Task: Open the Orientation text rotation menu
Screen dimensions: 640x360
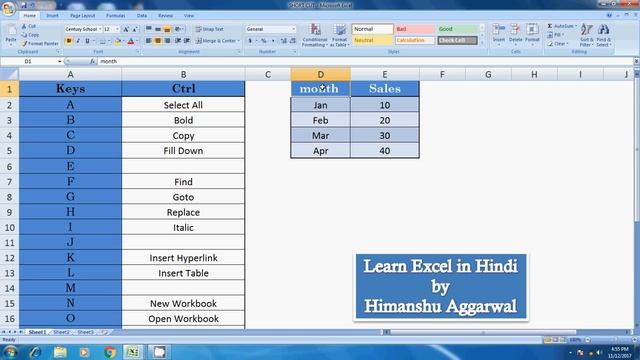Action: [179, 29]
